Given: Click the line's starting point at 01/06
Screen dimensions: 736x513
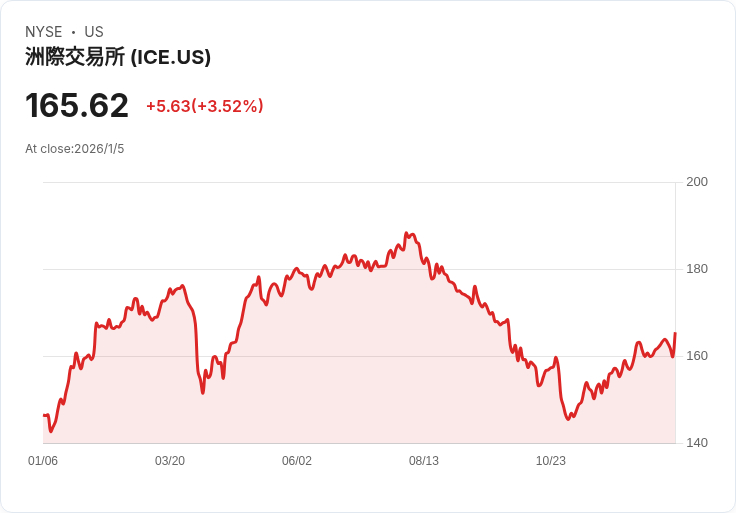Looking at the screenshot, I should 44,415.
